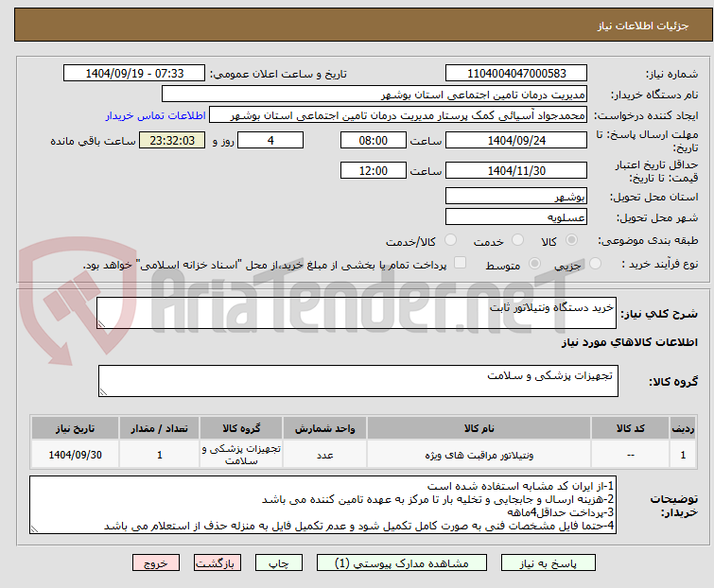Click the نام دستگاه خریدار field

point(374,95)
